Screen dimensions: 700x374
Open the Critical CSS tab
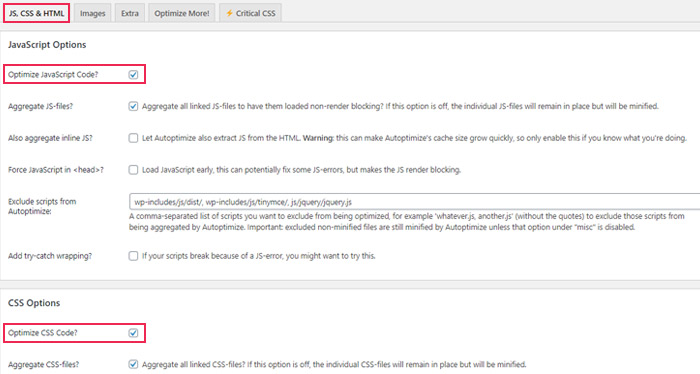coord(250,13)
